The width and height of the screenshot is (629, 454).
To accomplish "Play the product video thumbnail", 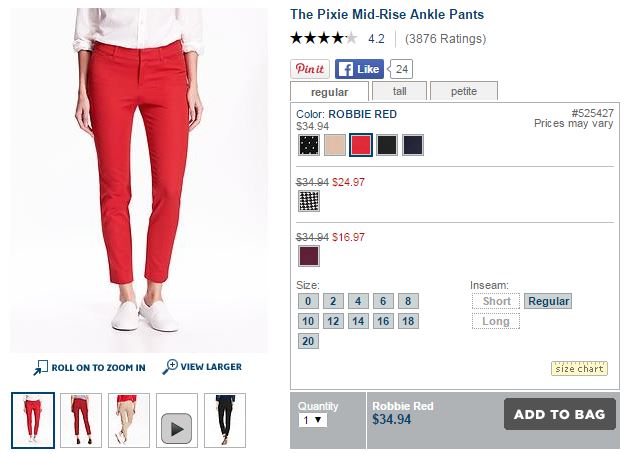I will pos(177,428).
